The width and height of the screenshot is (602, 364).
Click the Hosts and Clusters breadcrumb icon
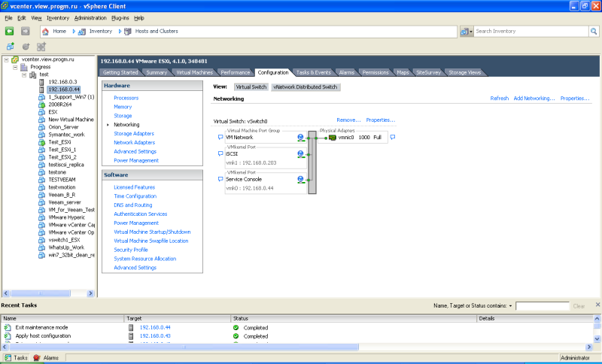click(x=128, y=32)
